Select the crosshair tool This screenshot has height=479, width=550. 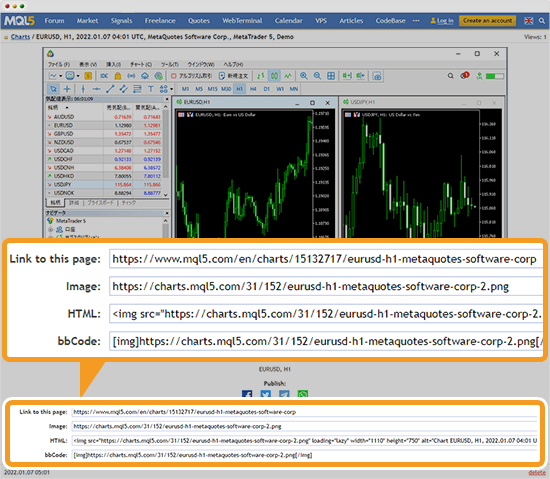67,89
